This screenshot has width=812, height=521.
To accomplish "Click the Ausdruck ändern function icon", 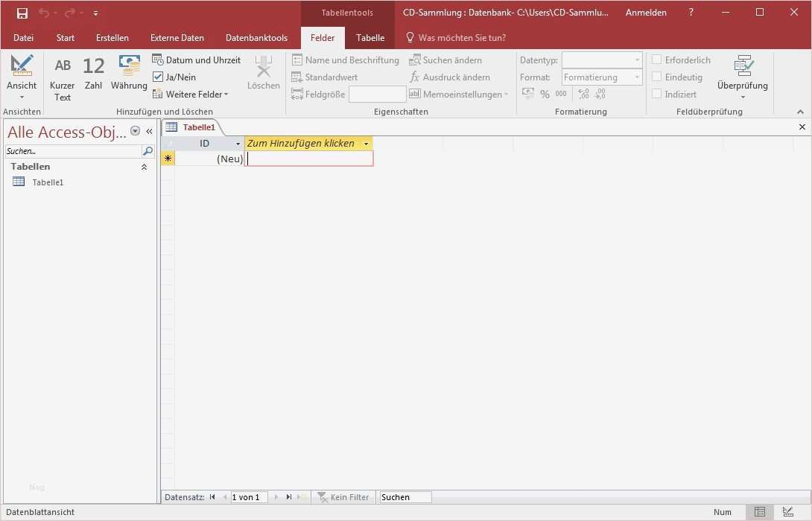I will [x=416, y=77].
